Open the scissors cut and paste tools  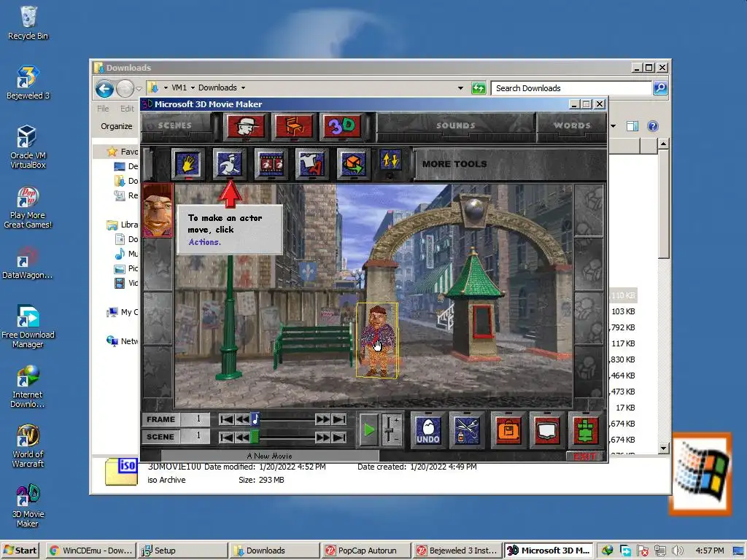coord(466,430)
